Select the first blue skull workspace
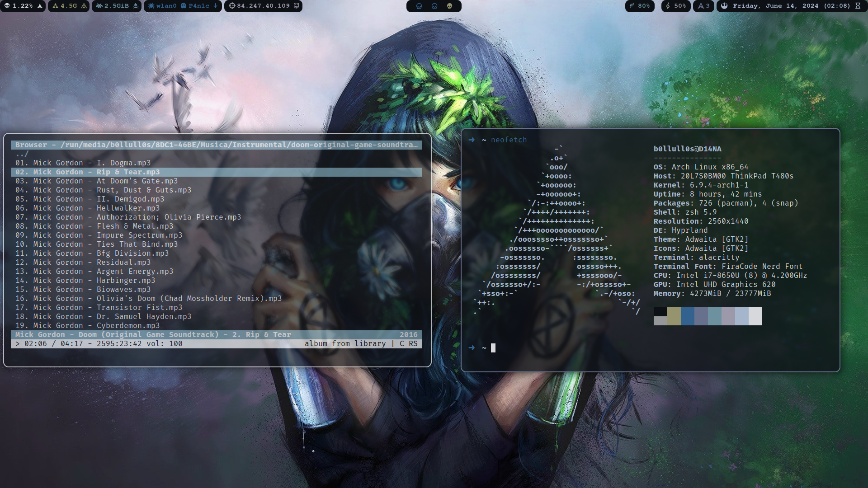Viewport: 868px width, 488px height. 418,6
